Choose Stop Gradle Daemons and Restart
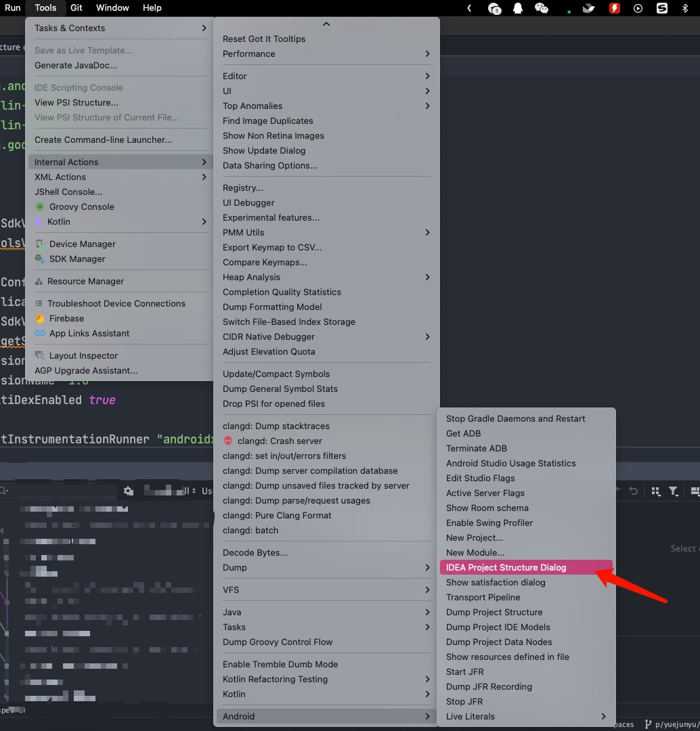Viewport: 700px width, 731px height. [x=526, y=419]
